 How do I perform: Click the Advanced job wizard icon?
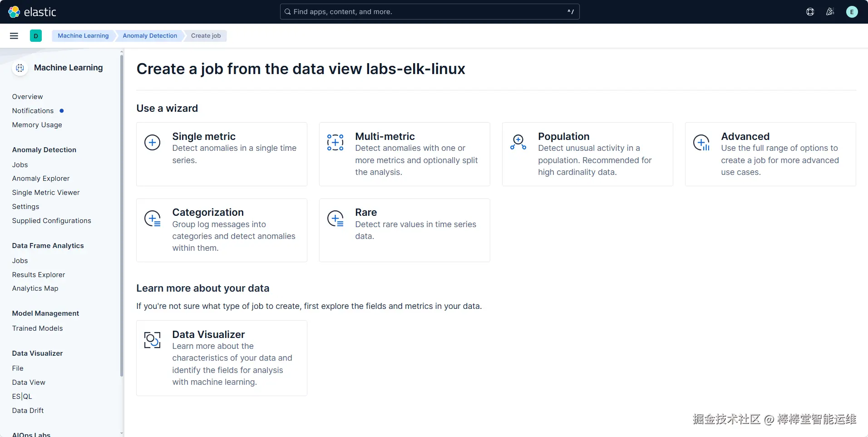[x=701, y=143]
